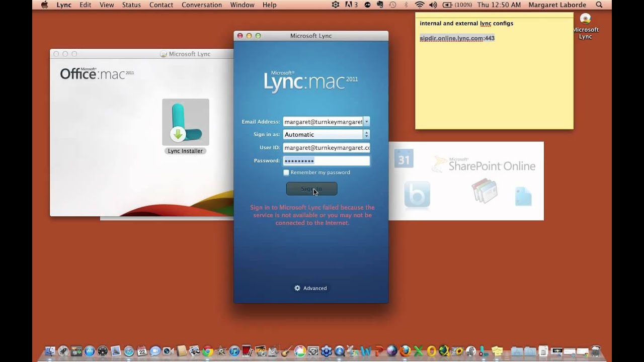Click the calendar 31 icon in SharePoint window
Image resolution: width=644 pixels, height=362 pixels.
pos(404,158)
